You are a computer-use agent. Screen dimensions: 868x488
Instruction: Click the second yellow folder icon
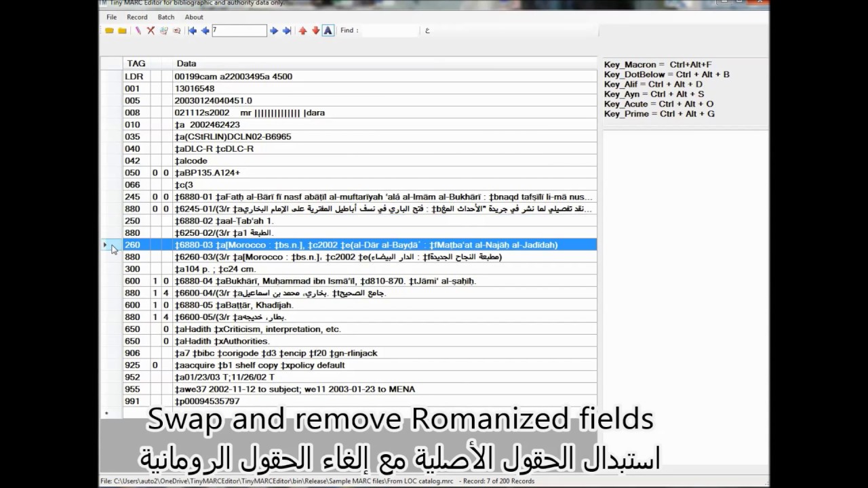(x=122, y=30)
